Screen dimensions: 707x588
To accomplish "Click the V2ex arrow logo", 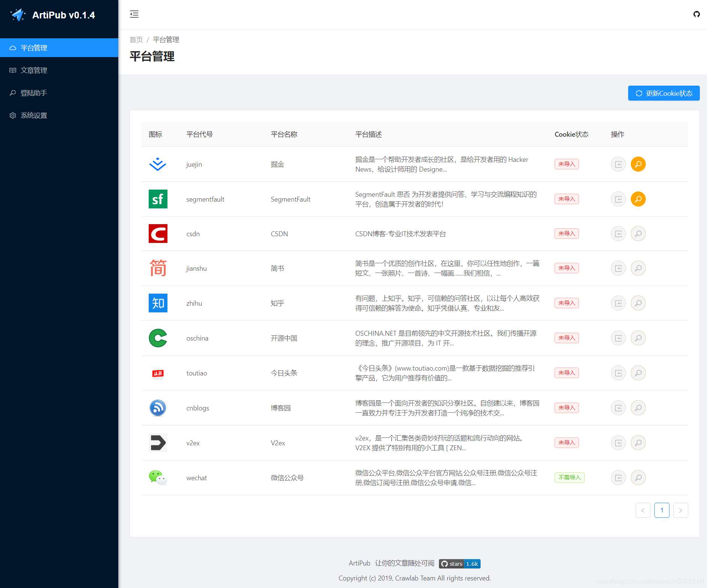I will 158,443.
